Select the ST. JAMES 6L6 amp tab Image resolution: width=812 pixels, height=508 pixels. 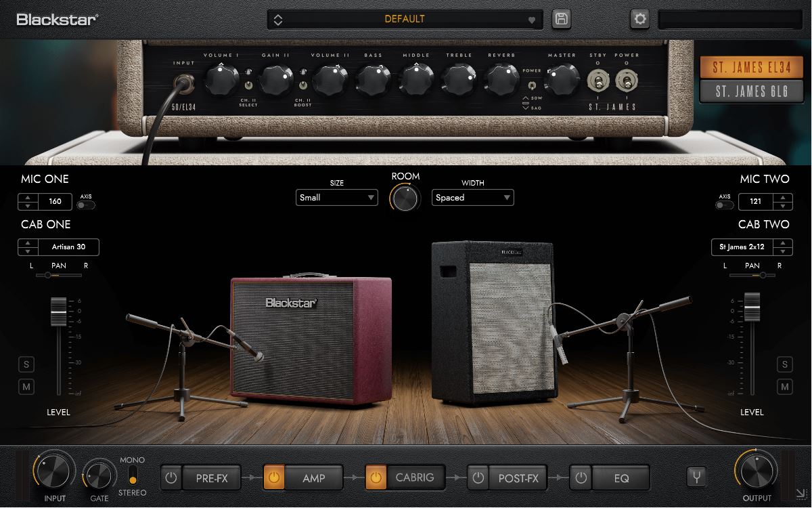pos(751,91)
